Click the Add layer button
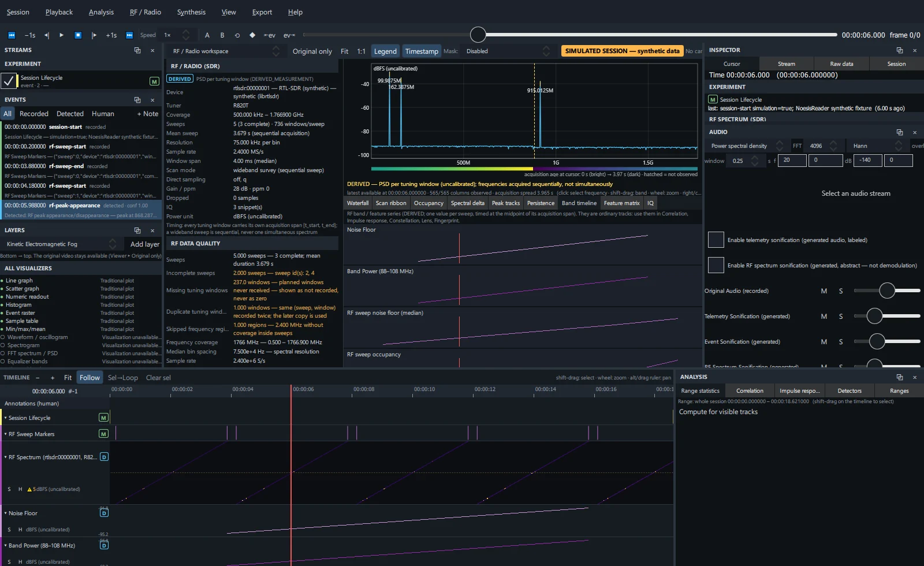 (x=145, y=244)
